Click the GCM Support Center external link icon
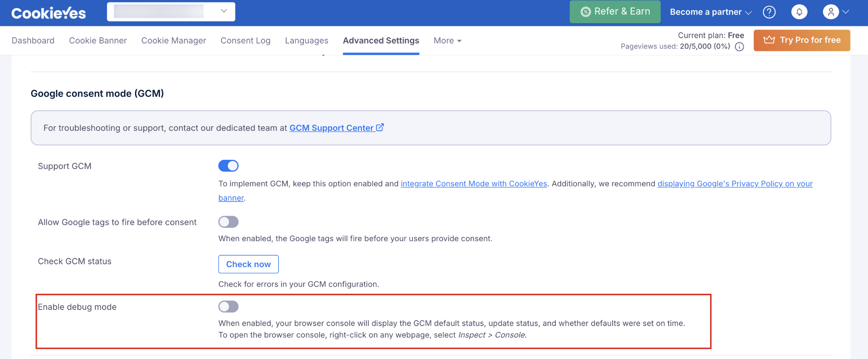 point(380,127)
